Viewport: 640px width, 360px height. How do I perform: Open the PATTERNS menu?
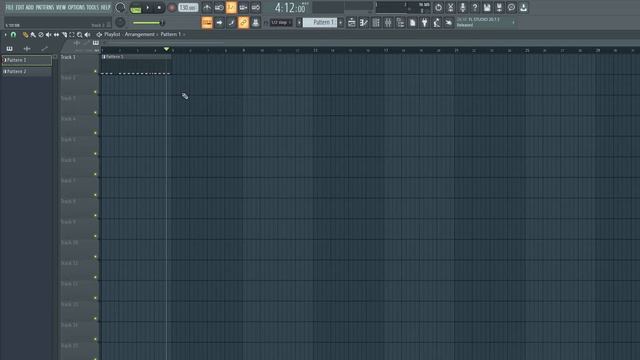[x=45, y=7]
